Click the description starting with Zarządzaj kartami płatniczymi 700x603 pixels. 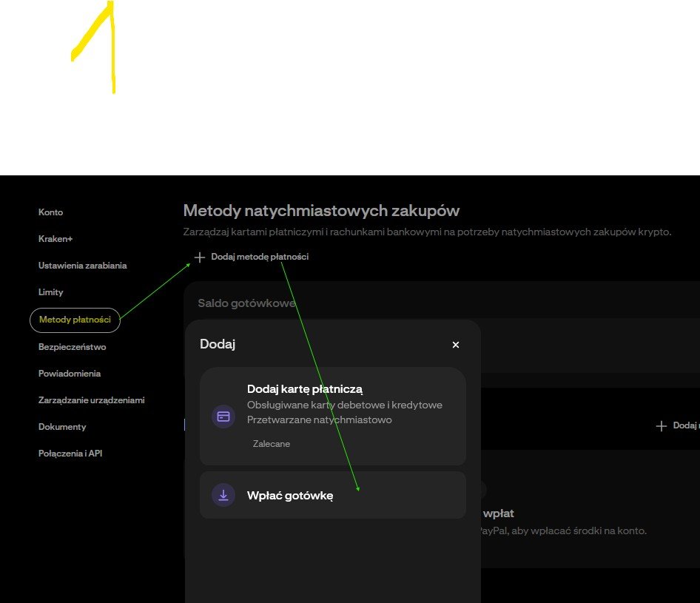(427, 232)
